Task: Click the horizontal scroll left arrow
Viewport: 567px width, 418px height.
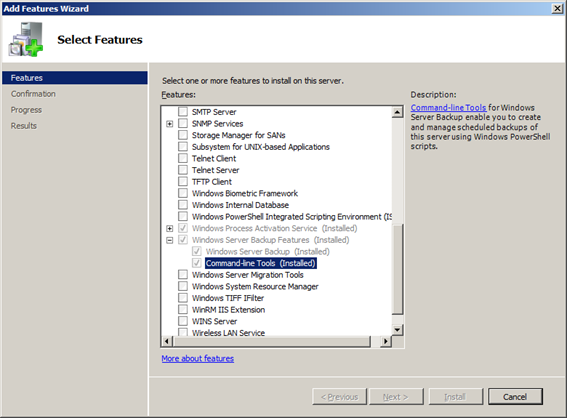Action: click(x=167, y=341)
